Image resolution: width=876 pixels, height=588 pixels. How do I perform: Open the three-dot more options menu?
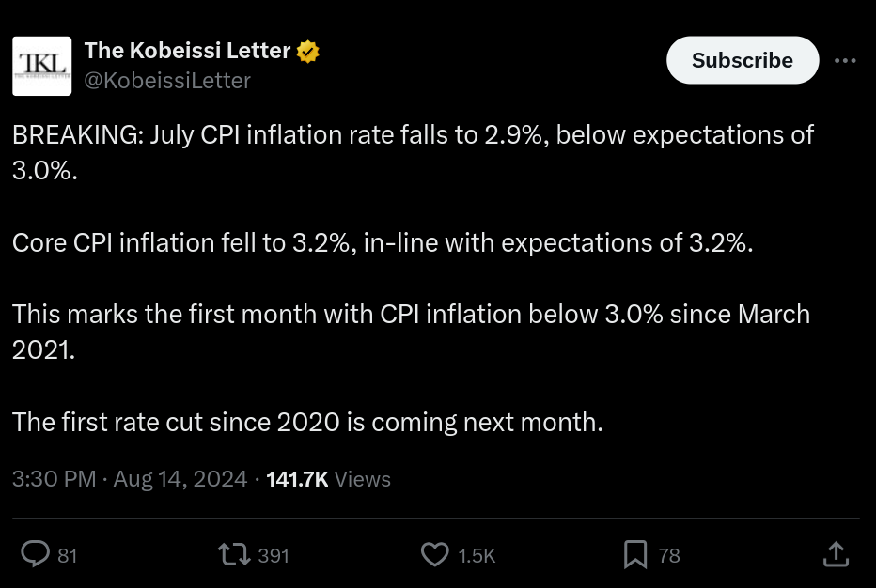point(845,60)
